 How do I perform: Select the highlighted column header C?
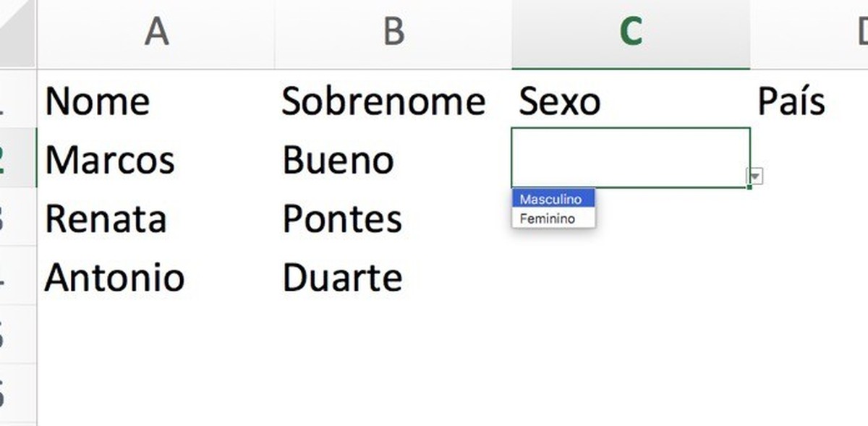pyautogui.click(x=631, y=30)
